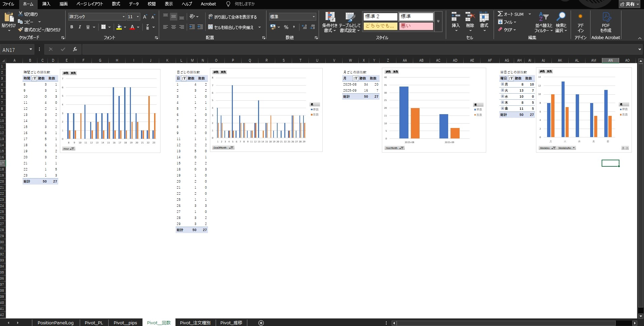
Task: Click the クリア clear button
Action: 507,30
